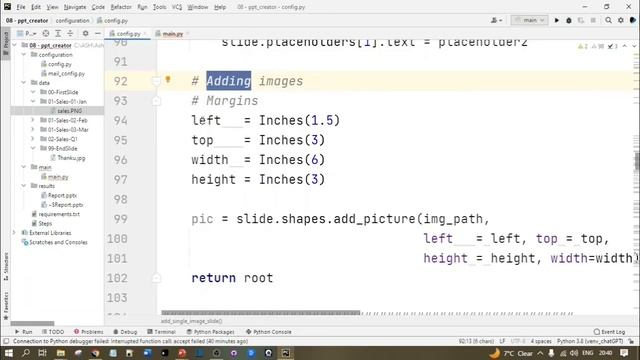Select mail_config.py in project tree
The height and width of the screenshot is (360, 640).
click(x=63, y=73)
